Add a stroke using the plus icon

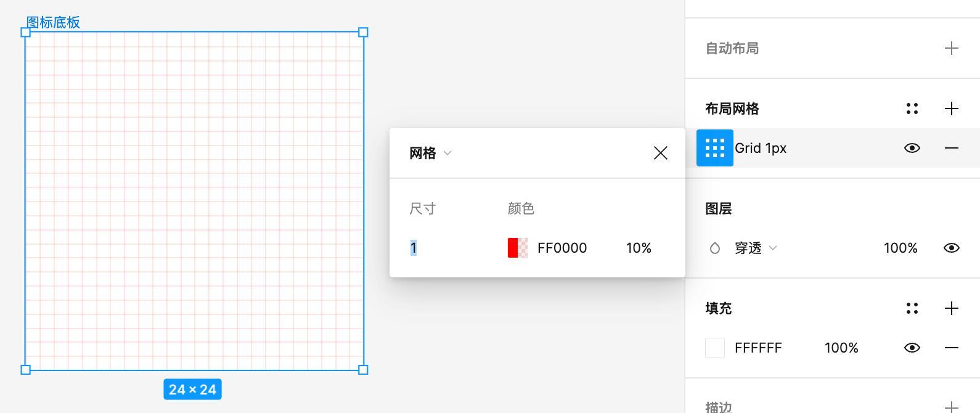click(x=951, y=407)
